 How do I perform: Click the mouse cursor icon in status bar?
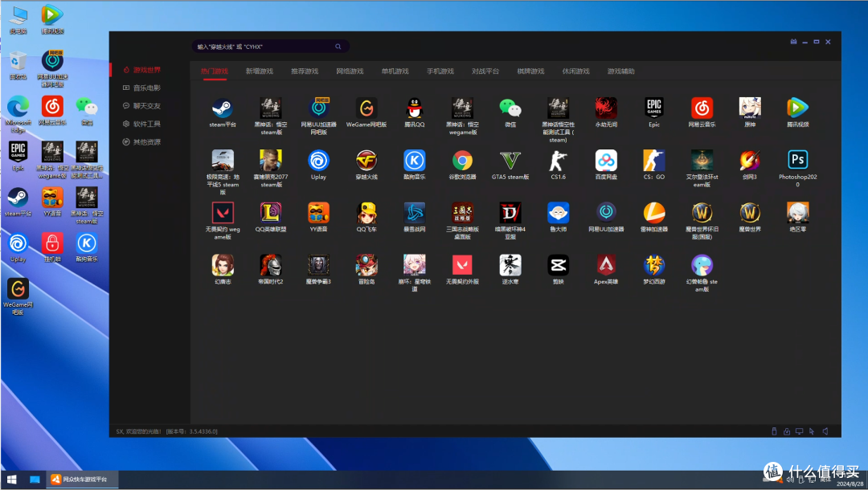pyautogui.click(x=812, y=431)
